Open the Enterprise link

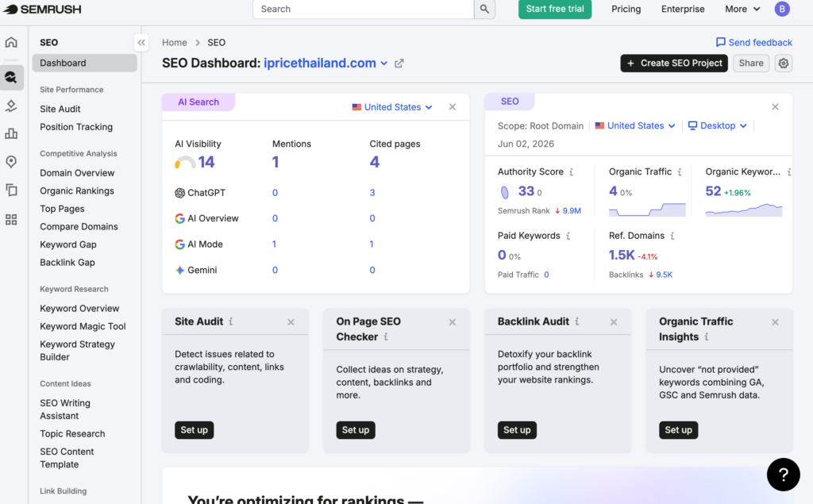pyautogui.click(x=683, y=9)
